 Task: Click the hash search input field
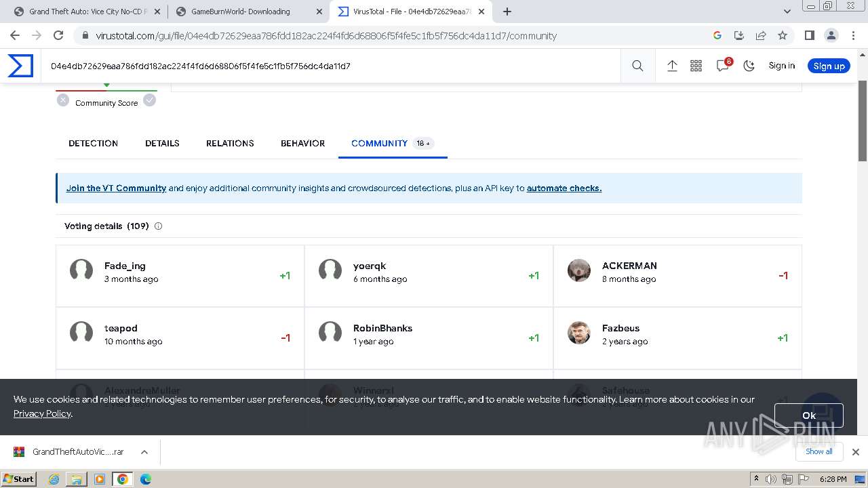pos(331,66)
